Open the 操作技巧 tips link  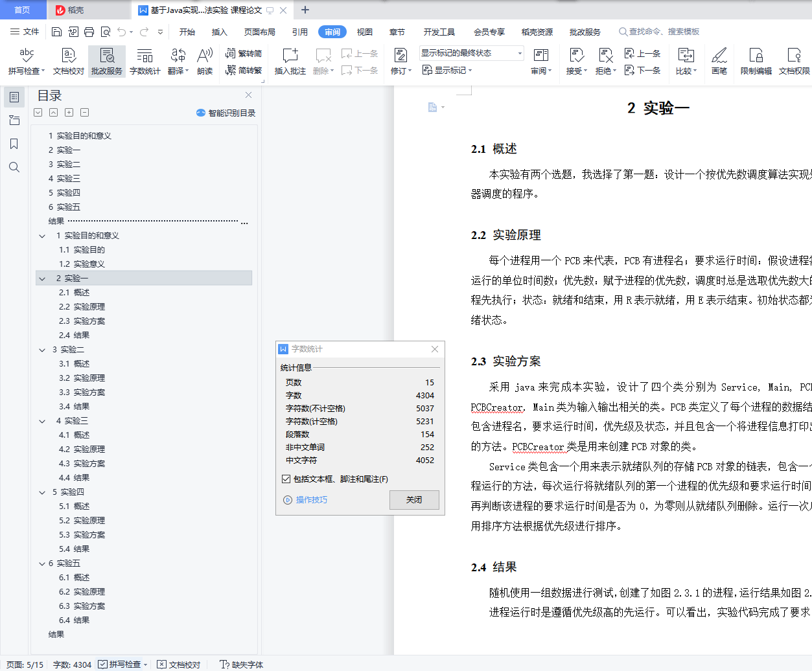(306, 500)
